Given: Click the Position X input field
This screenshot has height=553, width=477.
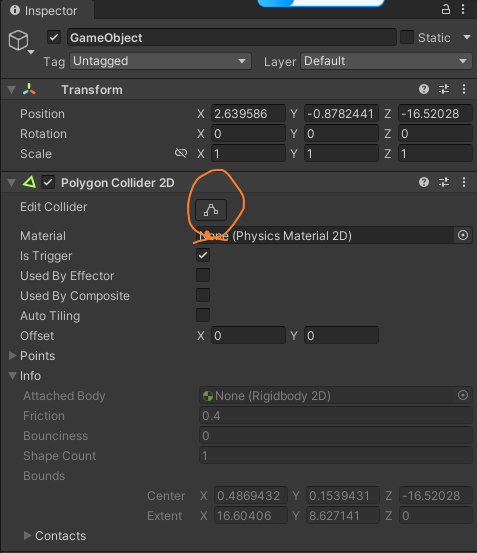Looking at the screenshot, I should 248,114.
